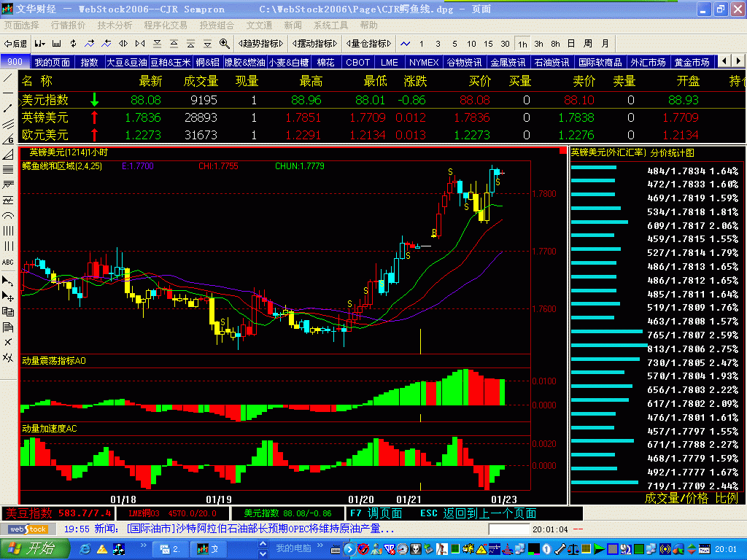This screenshot has height=560, width=747.
Task: Select the triangle angle drawing tool
Action: (x=8, y=155)
